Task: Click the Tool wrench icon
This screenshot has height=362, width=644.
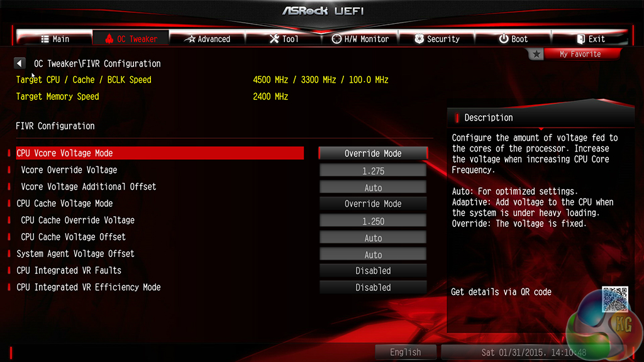Action: (274, 39)
